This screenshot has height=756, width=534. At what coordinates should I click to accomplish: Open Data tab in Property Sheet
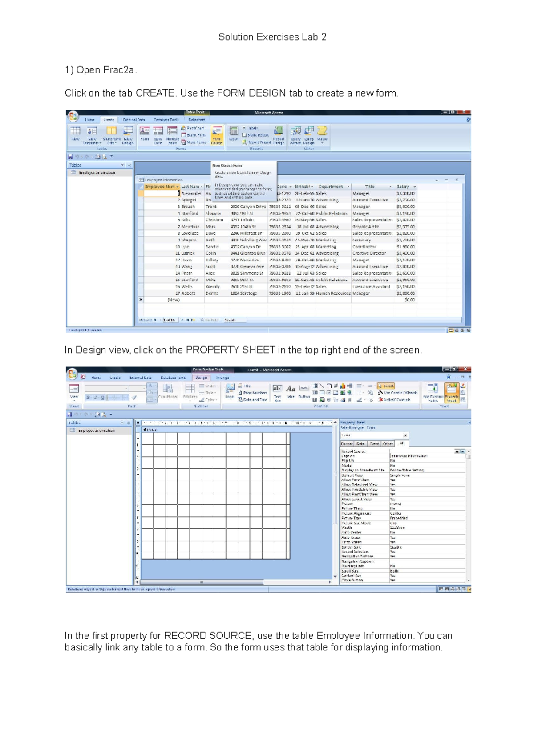coord(360,443)
